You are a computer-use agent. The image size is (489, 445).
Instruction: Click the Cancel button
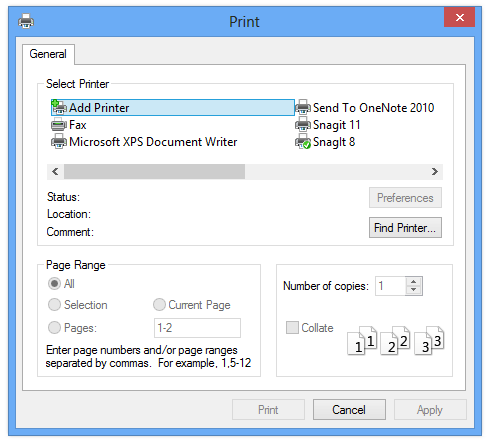349,410
